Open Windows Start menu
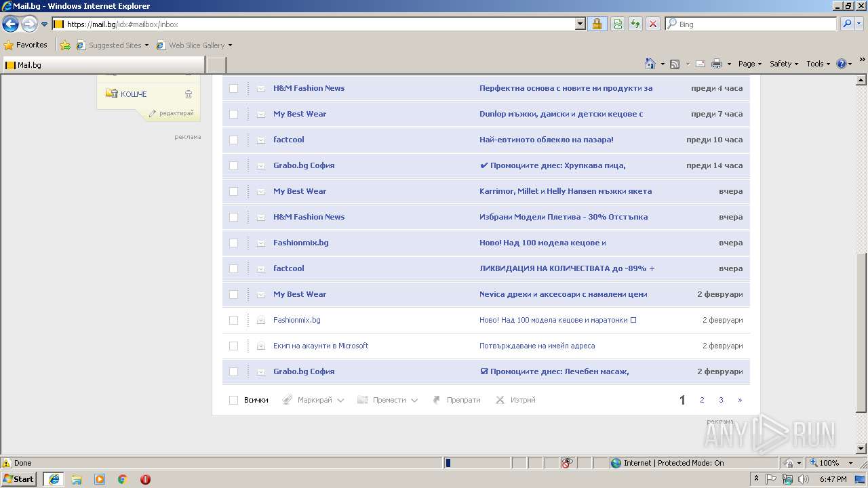Image resolution: width=868 pixels, height=488 pixels. coord(18,479)
